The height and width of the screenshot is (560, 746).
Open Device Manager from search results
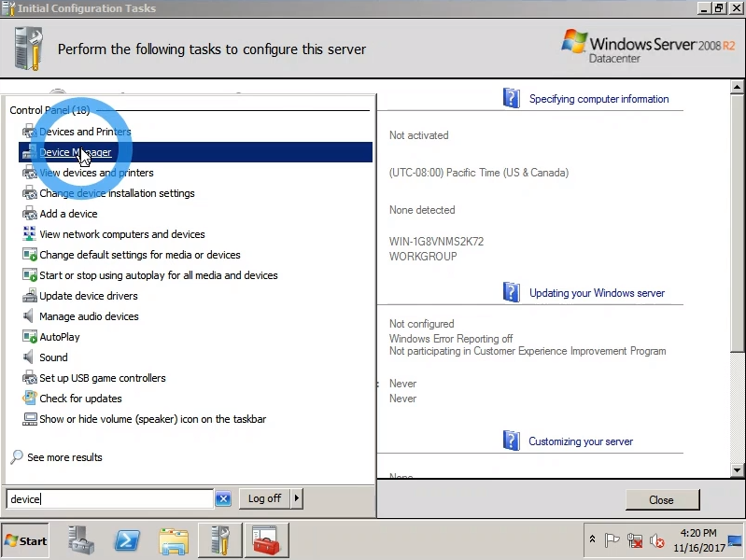click(x=195, y=152)
